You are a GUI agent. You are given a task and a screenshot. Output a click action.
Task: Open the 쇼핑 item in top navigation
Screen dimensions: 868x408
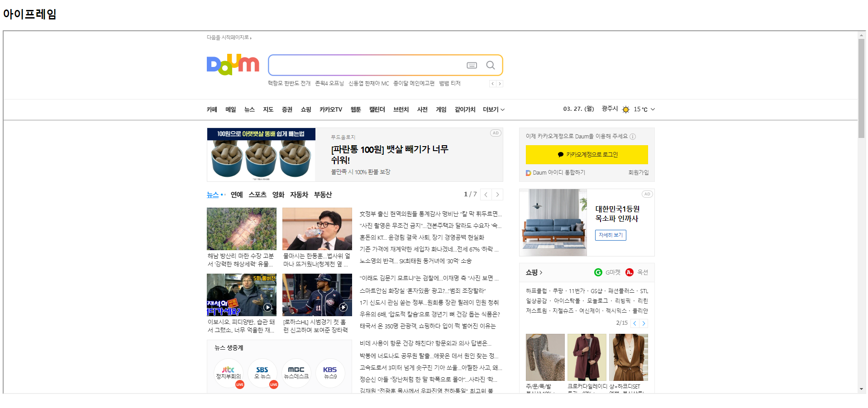coord(306,109)
